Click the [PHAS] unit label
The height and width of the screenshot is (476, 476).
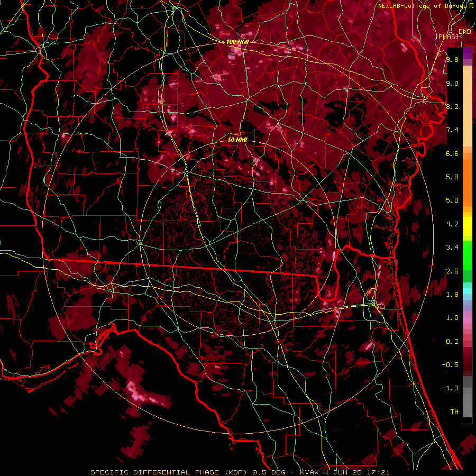click(447, 36)
